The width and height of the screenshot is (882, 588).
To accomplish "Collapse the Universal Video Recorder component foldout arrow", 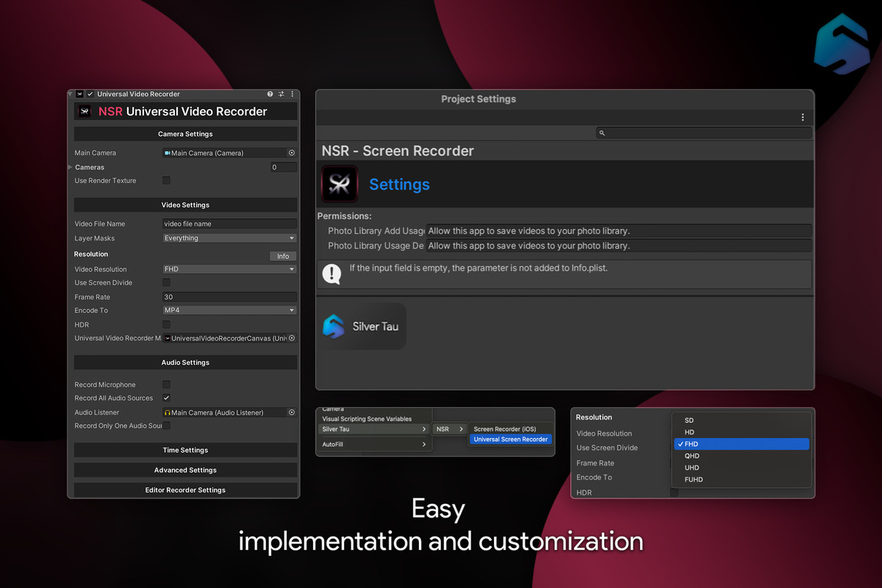I will tap(71, 94).
